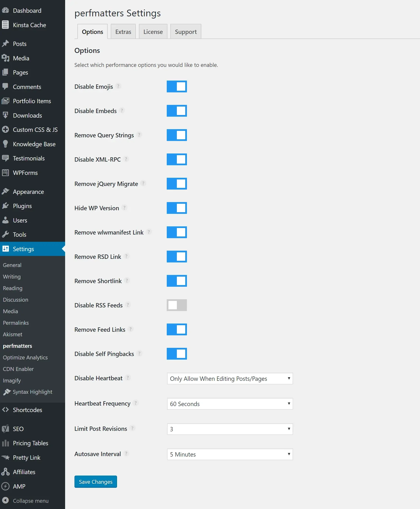The height and width of the screenshot is (509, 420).
Task: Open the Appearance menu icon
Action: pos(6,191)
